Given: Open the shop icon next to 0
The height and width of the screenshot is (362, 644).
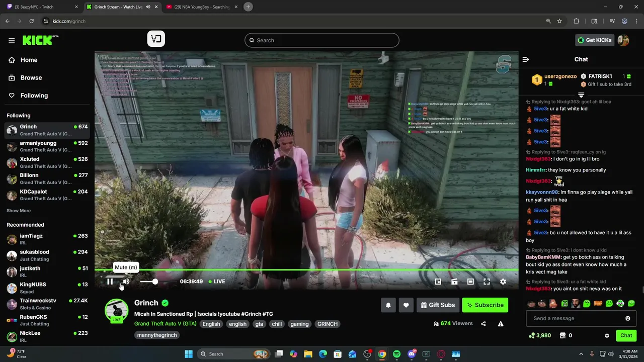Looking at the screenshot, I should (562, 335).
